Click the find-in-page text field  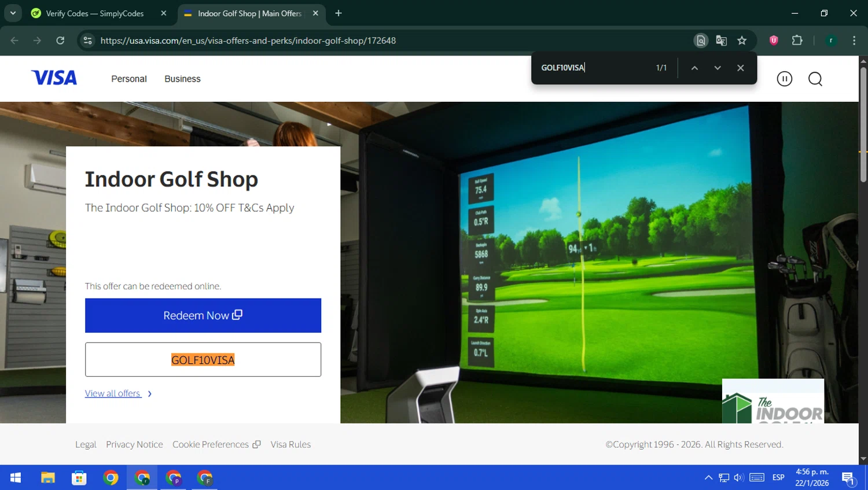pyautogui.click(x=593, y=68)
